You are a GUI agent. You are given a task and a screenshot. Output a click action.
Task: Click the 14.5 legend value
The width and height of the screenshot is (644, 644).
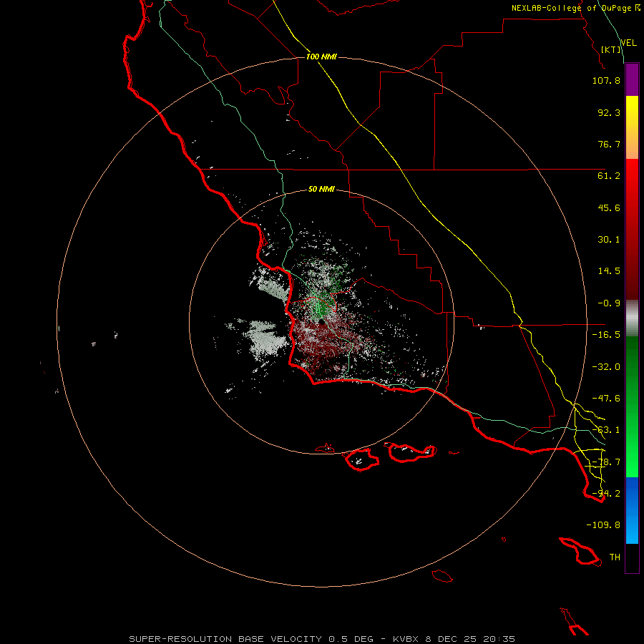[609, 271]
